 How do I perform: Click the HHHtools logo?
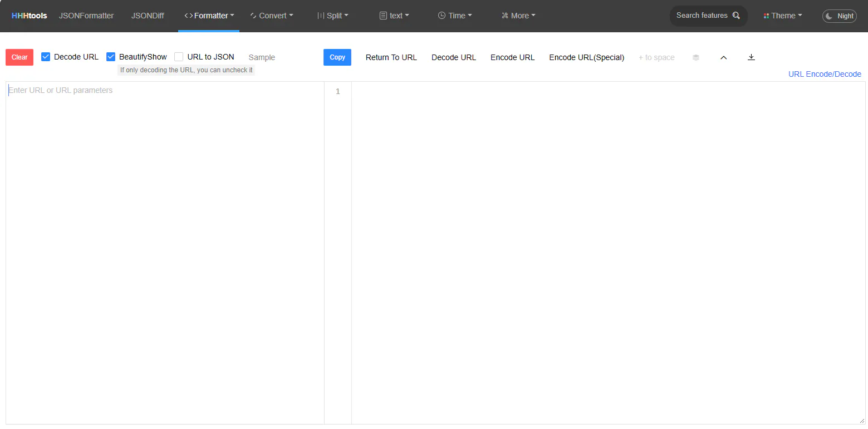click(30, 16)
